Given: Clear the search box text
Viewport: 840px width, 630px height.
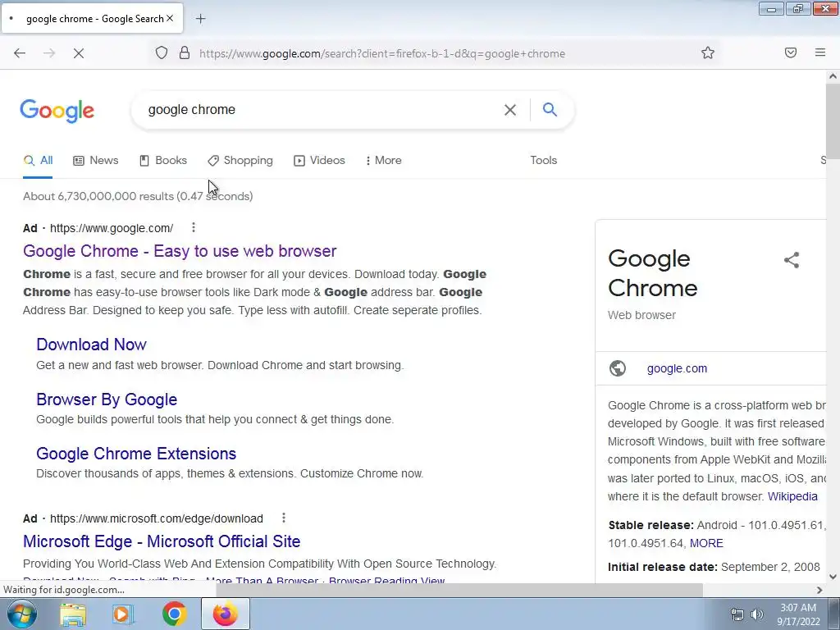Looking at the screenshot, I should [510, 110].
